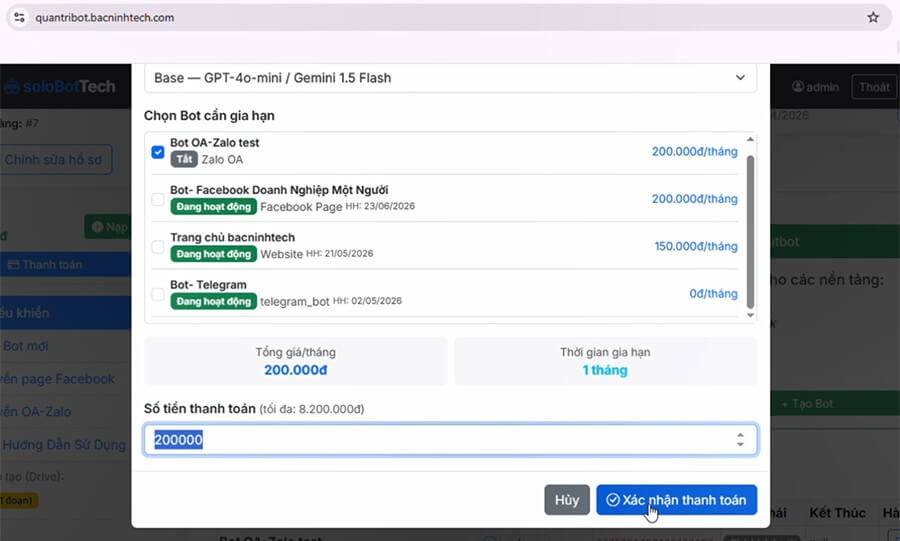This screenshot has height=541, width=900.
Task: Open Hướng Dẫn Sử Dụng in background sidebar
Action: pos(65,445)
